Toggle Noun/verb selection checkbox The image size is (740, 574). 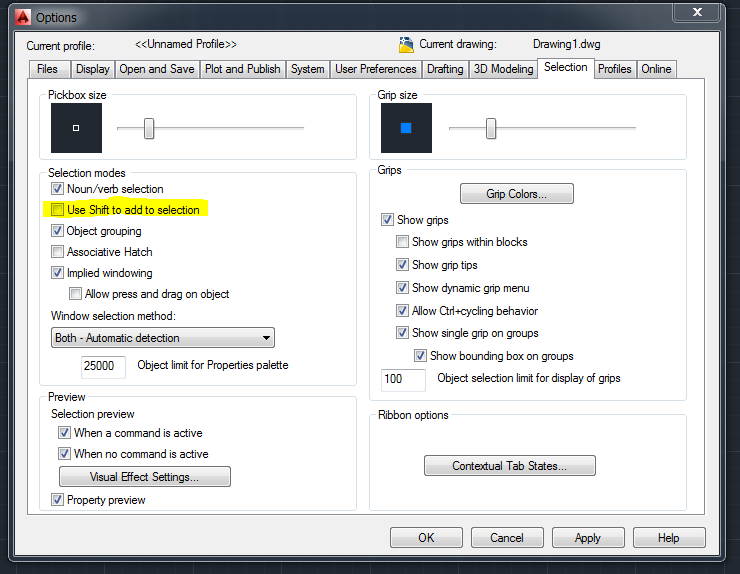(x=57, y=189)
